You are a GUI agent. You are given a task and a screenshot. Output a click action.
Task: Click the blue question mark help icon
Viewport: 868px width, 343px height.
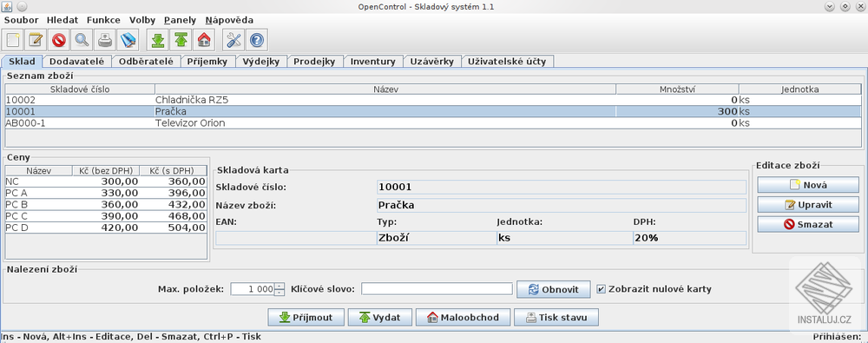[257, 41]
